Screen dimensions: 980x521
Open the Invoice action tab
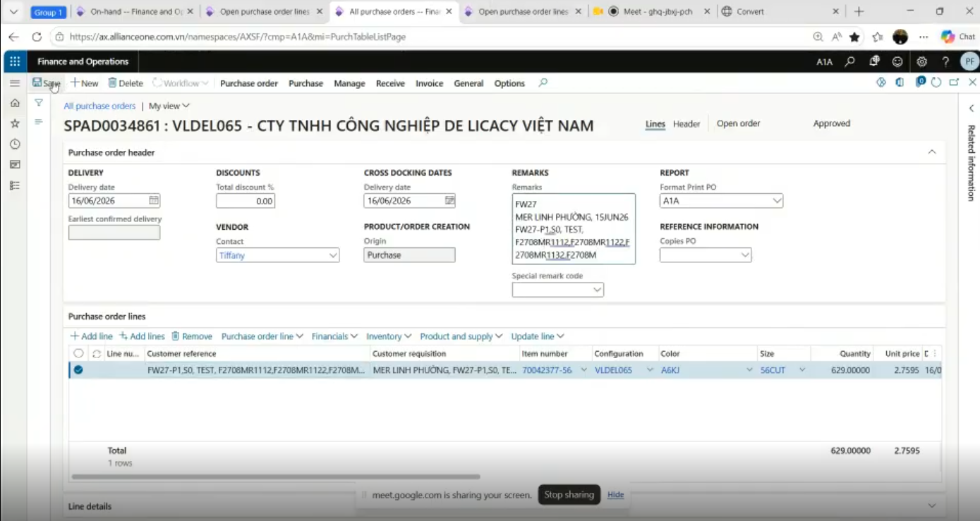pos(429,83)
